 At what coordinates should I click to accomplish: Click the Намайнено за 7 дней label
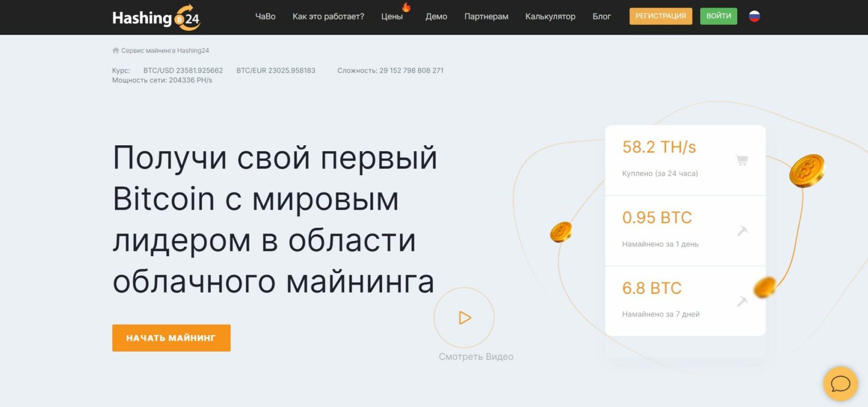pyautogui.click(x=661, y=314)
